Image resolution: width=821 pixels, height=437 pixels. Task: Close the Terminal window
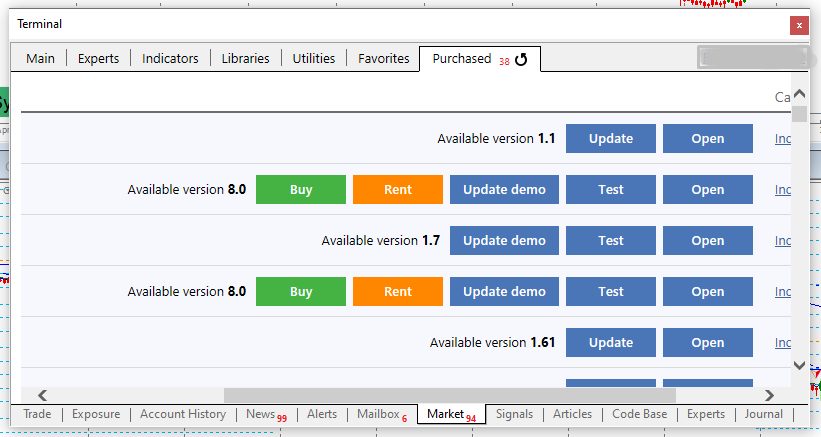tap(798, 25)
